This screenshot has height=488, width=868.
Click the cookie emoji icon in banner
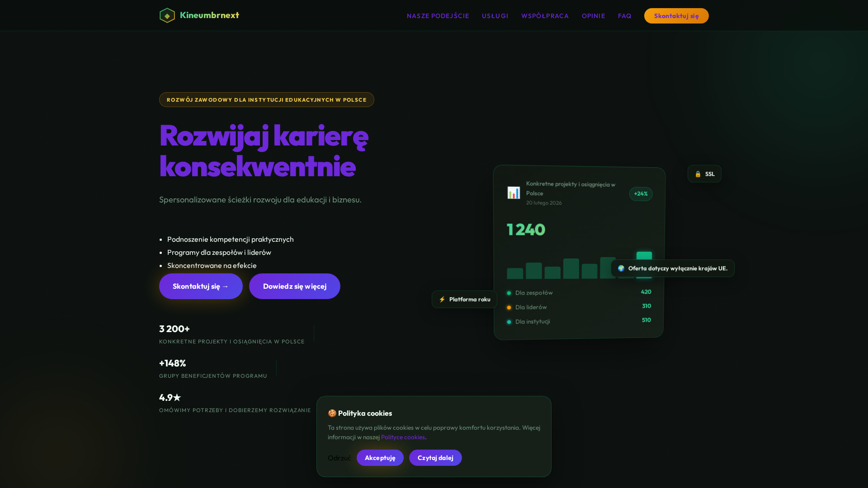pos(332,413)
